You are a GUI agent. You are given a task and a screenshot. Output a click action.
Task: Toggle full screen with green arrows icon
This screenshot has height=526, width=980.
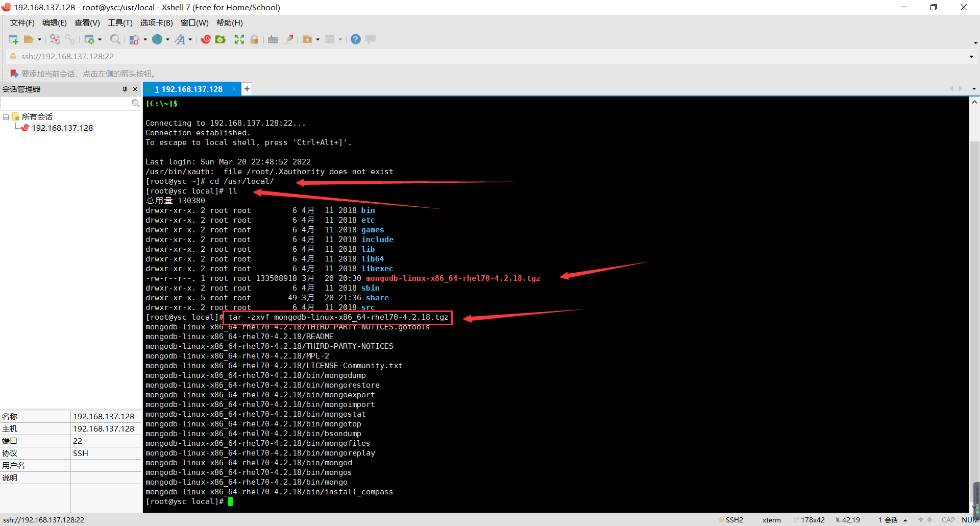click(x=239, y=39)
